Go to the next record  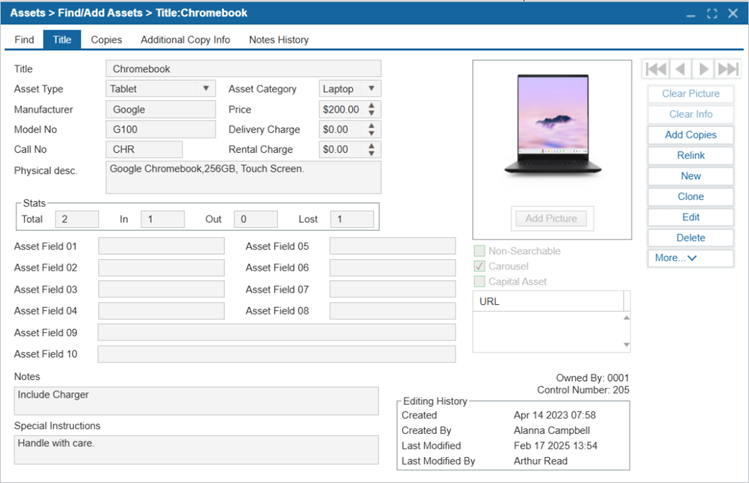point(704,69)
